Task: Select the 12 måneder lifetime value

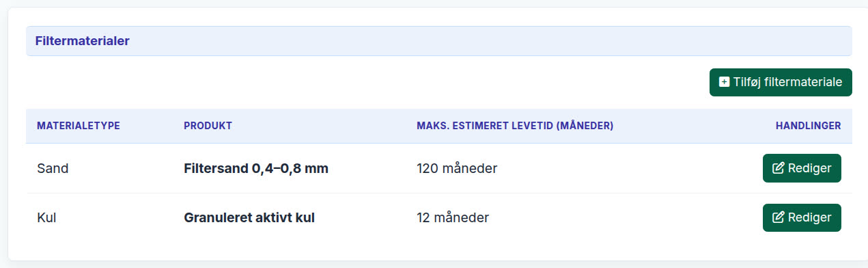Action: (453, 218)
